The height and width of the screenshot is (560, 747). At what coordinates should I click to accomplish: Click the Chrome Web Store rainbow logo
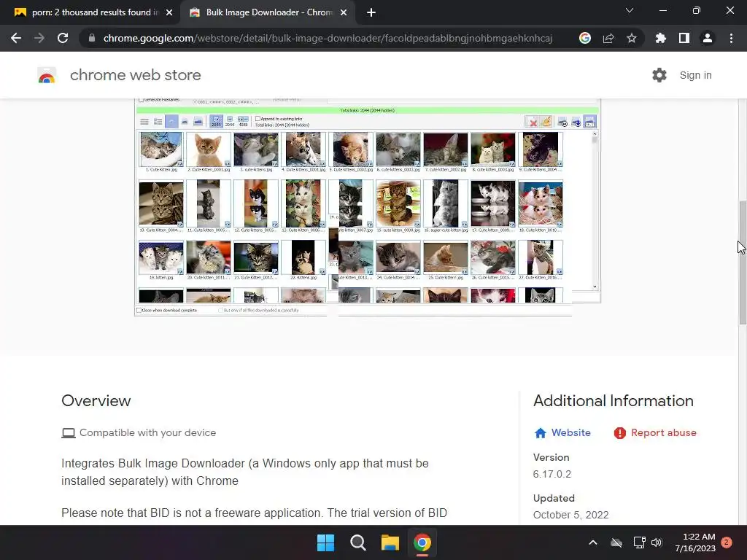pos(47,75)
